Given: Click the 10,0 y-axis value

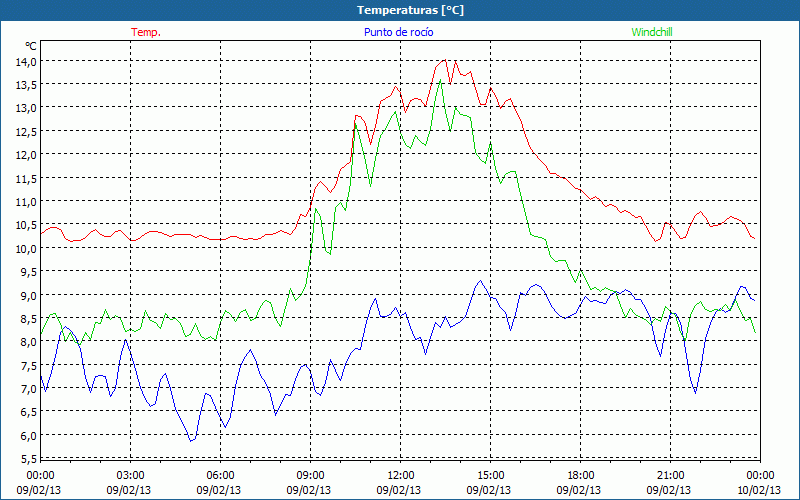Looking at the screenshot, I should (x=26, y=248).
